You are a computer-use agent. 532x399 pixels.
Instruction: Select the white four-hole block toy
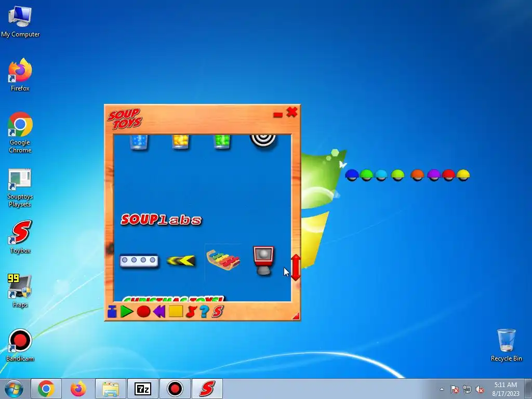click(x=139, y=261)
